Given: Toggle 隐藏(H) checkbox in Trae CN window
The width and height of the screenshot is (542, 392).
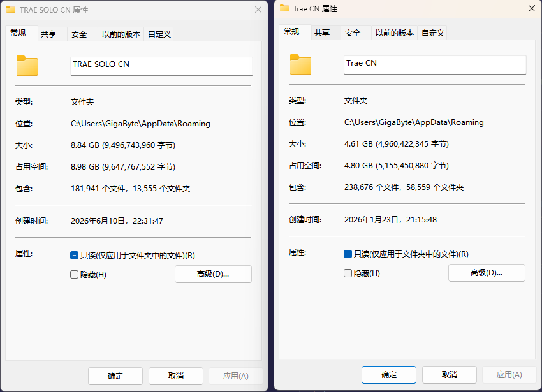Looking at the screenshot, I should click(348, 273).
